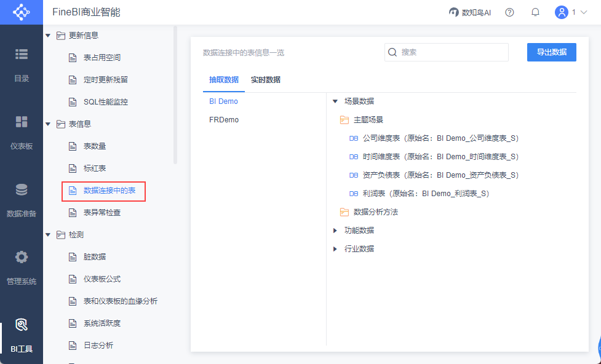Expand the 行业数据 tree node
Image resolution: width=601 pixels, height=364 pixels.
[335, 248]
